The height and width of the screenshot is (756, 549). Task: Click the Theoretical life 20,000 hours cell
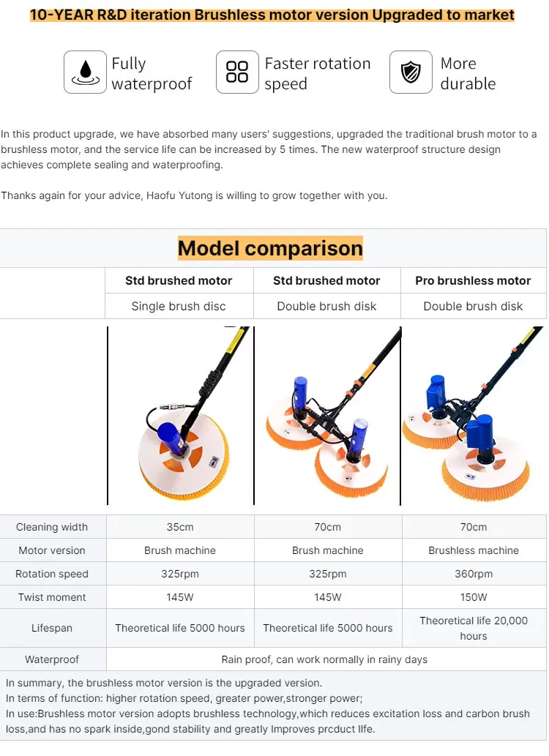click(x=474, y=628)
